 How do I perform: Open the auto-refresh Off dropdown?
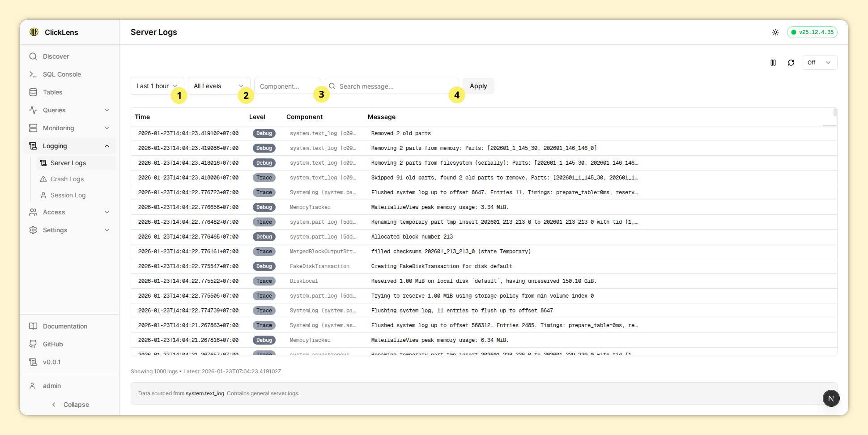tap(819, 63)
